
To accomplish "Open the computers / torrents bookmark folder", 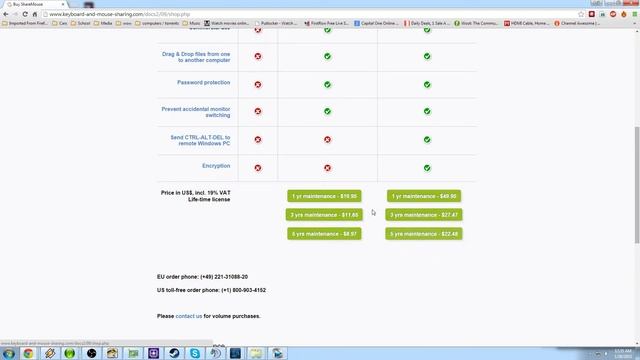I will tap(157, 23).
